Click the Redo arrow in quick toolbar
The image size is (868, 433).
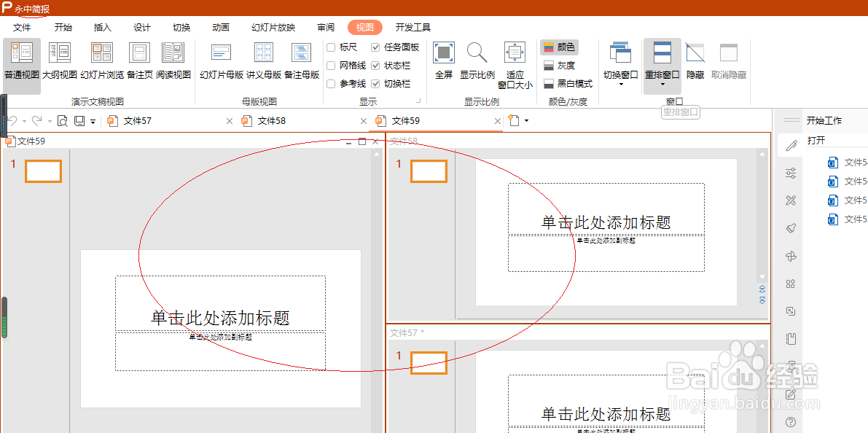click(x=37, y=121)
